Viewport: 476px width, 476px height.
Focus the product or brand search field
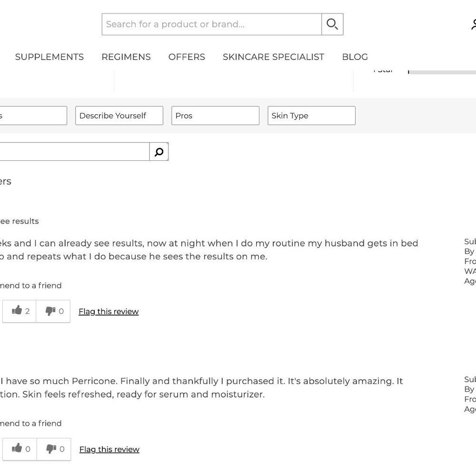click(212, 24)
